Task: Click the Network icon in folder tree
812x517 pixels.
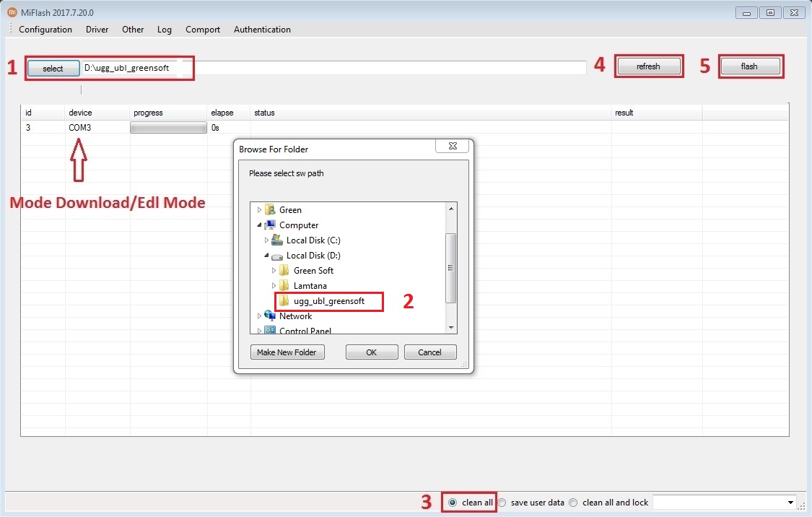Action: pyautogui.click(x=270, y=316)
